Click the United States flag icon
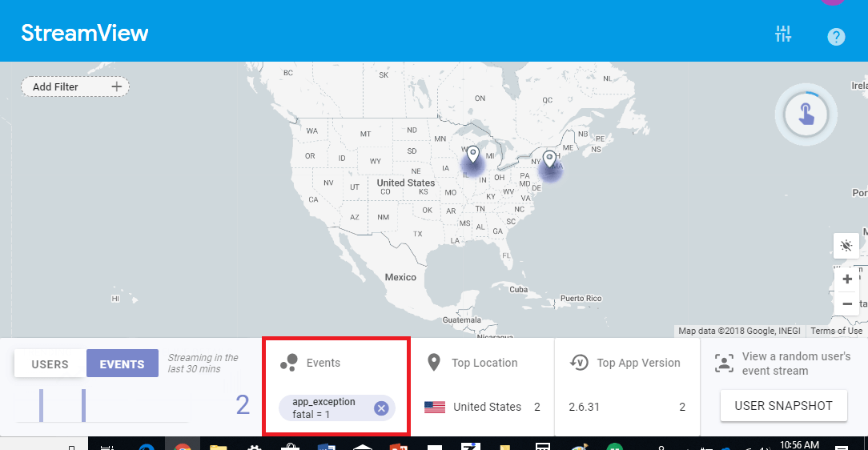This screenshot has width=868, height=450. [x=435, y=407]
